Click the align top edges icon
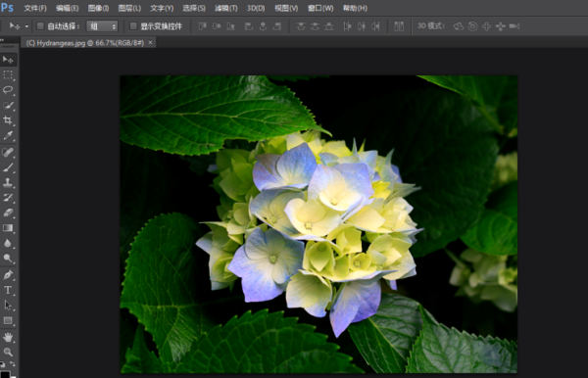This screenshot has width=588, height=378. (203, 26)
